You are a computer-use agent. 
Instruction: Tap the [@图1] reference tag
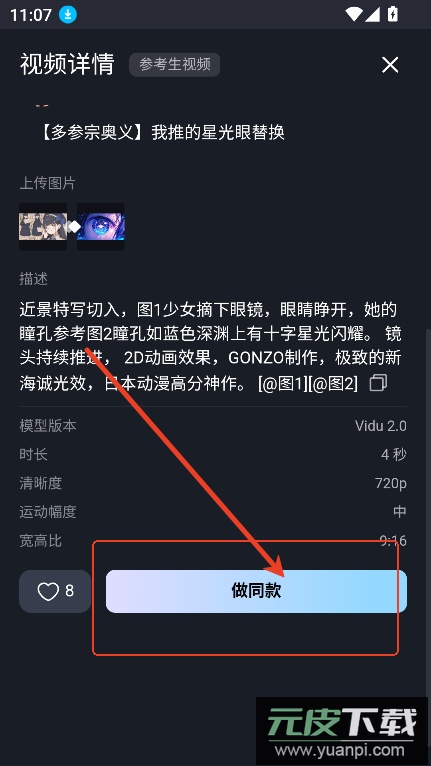tap(283, 383)
